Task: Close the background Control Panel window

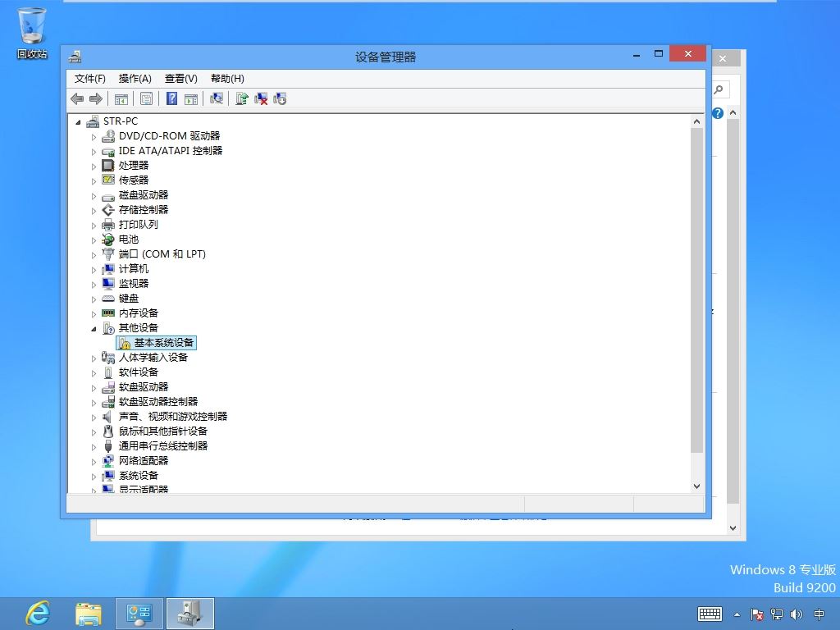Action: 723,59
